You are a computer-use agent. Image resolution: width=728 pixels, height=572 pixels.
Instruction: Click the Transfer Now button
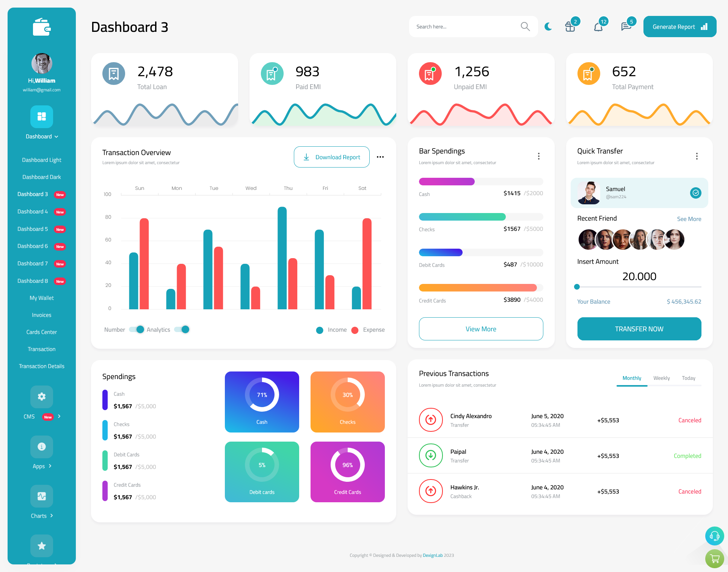(639, 329)
